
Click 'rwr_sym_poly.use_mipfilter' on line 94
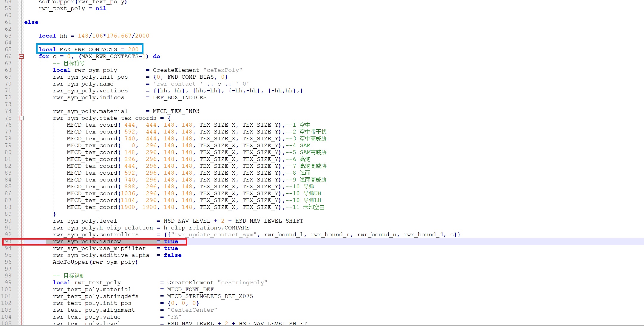tap(99, 248)
